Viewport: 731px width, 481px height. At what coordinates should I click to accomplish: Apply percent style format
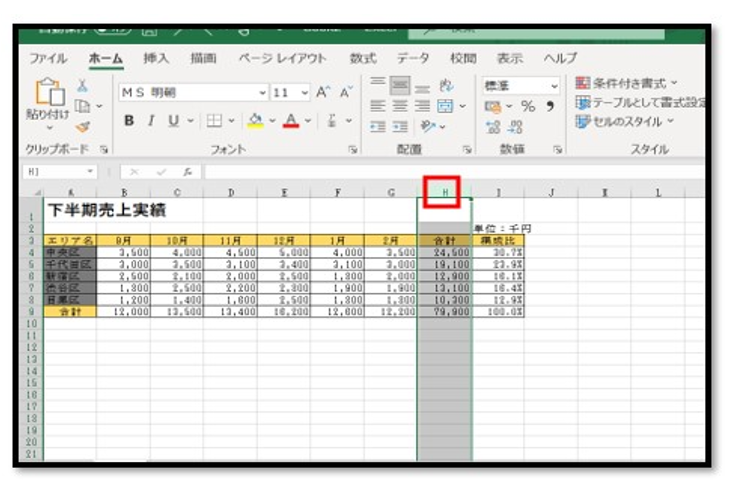coord(528,106)
